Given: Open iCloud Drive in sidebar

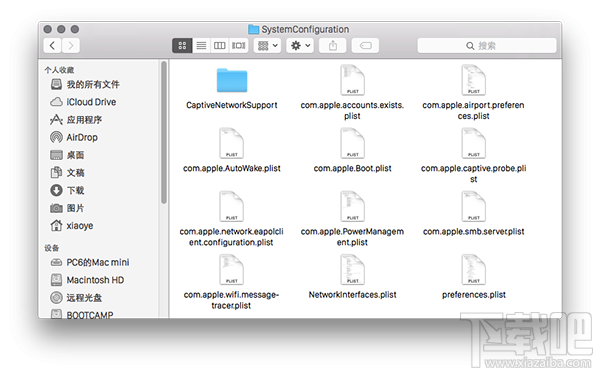Looking at the screenshot, I should [x=83, y=102].
